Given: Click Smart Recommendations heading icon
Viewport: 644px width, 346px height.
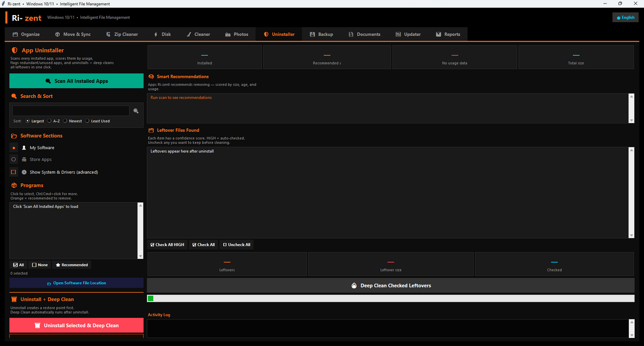Looking at the screenshot, I should (x=151, y=77).
